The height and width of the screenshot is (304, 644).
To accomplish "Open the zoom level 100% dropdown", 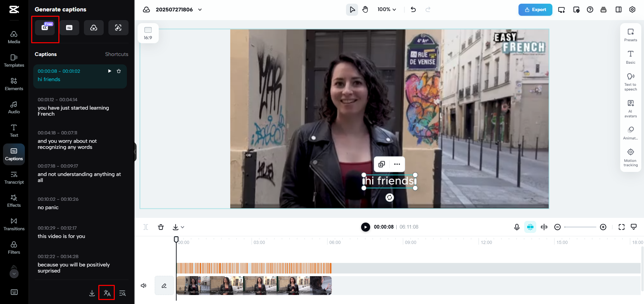I will coord(386,9).
